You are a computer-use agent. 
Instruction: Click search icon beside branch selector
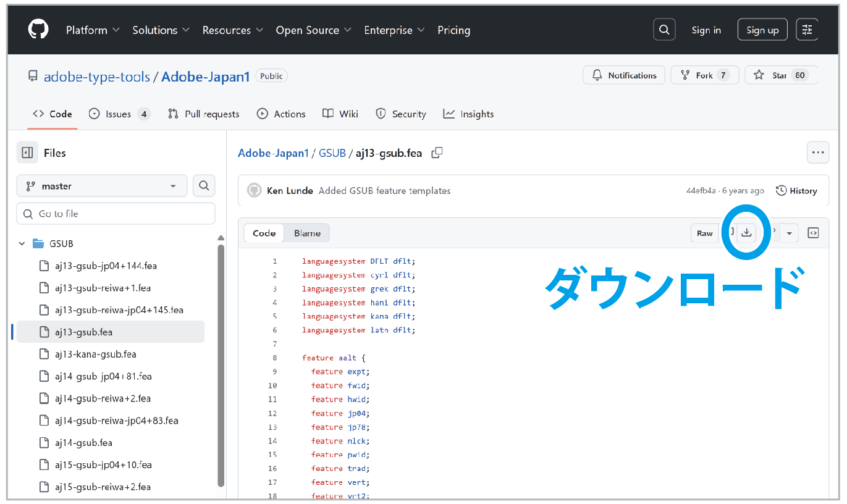[x=204, y=185]
